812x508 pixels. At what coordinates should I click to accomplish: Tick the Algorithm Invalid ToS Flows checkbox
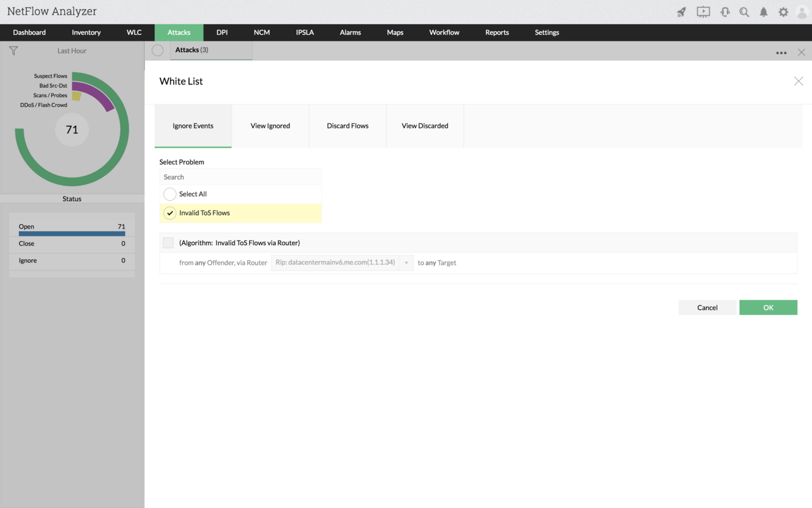(x=168, y=243)
